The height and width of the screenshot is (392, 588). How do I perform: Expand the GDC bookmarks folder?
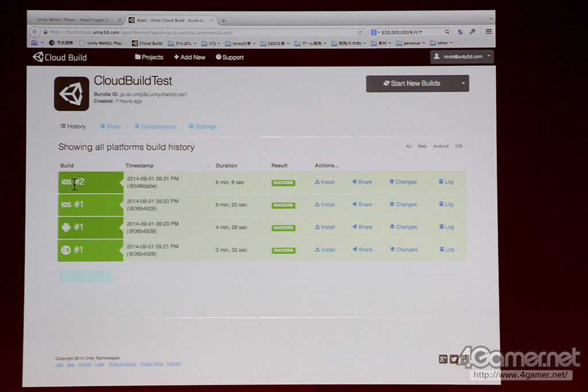coord(275,44)
